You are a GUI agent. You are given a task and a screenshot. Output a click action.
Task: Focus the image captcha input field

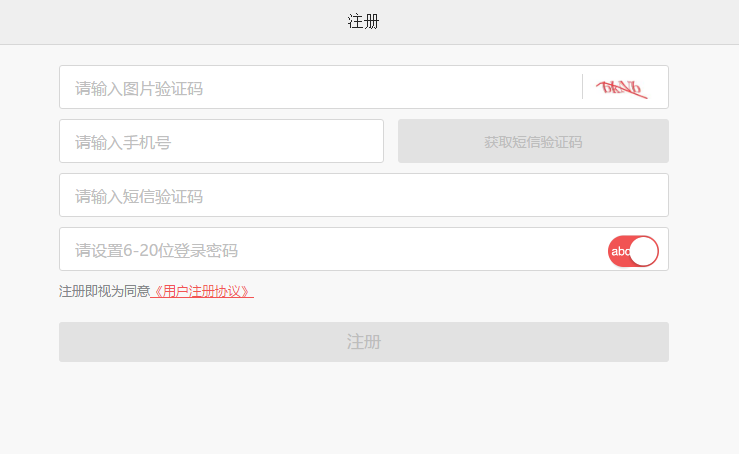pyautogui.click(x=320, y=88)
